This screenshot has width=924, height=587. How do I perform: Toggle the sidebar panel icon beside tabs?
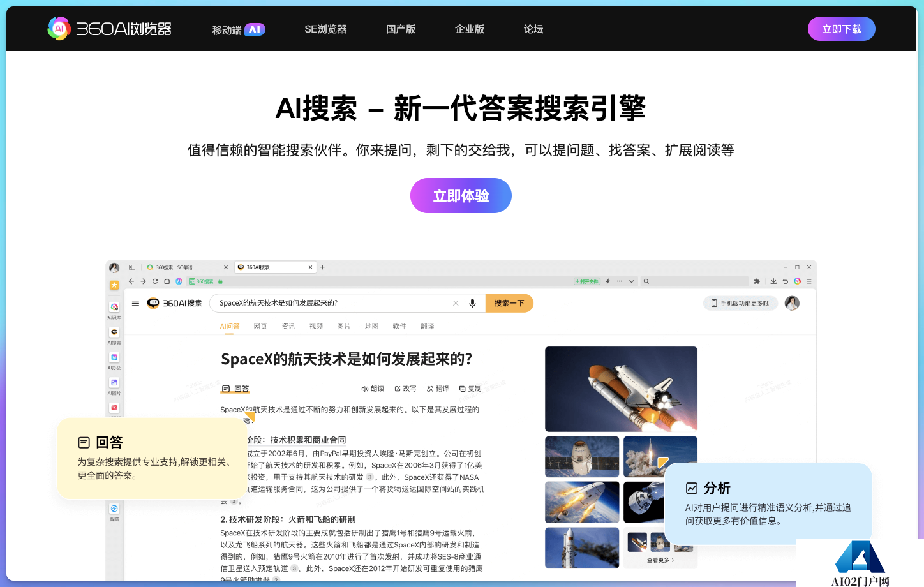[x=132, y=267]
